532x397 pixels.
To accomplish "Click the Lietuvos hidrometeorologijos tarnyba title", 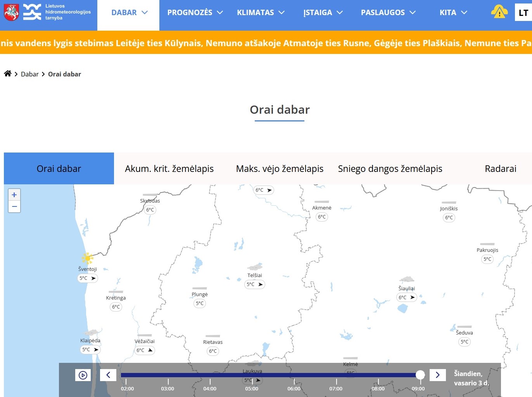I will click(x=68, y=12).
